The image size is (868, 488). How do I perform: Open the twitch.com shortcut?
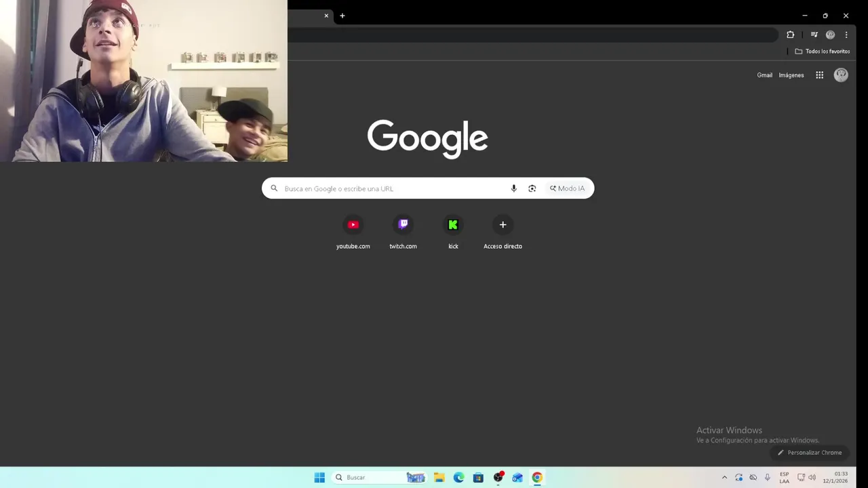click(403, 232)
